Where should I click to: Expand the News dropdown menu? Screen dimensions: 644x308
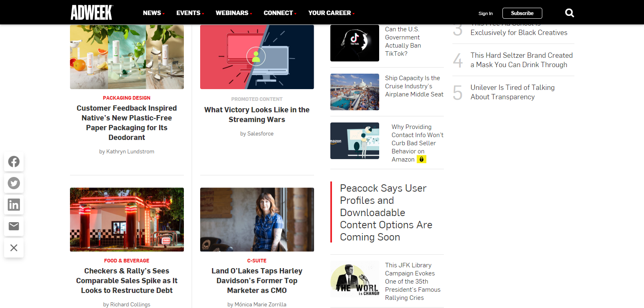click(154, 13)
